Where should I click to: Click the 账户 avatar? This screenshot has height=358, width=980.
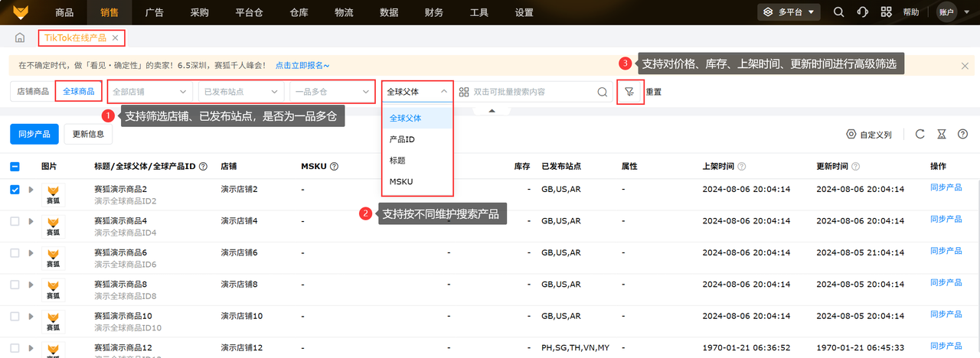click(946, 12)
